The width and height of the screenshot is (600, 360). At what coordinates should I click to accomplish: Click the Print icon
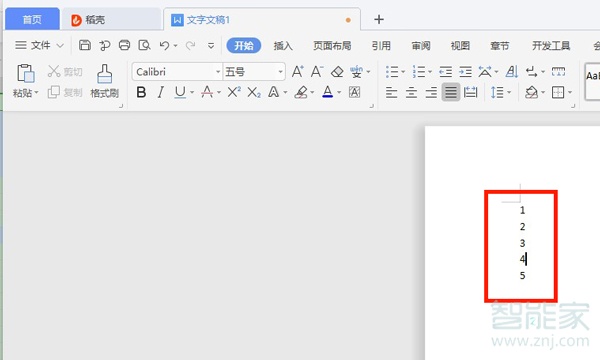point(124,45)
